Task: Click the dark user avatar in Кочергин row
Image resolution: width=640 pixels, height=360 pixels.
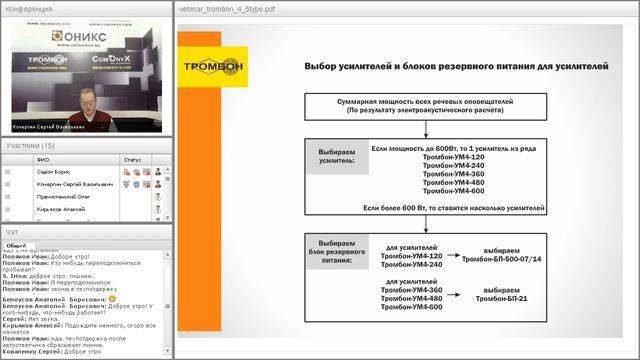Action: pos(158,184)
